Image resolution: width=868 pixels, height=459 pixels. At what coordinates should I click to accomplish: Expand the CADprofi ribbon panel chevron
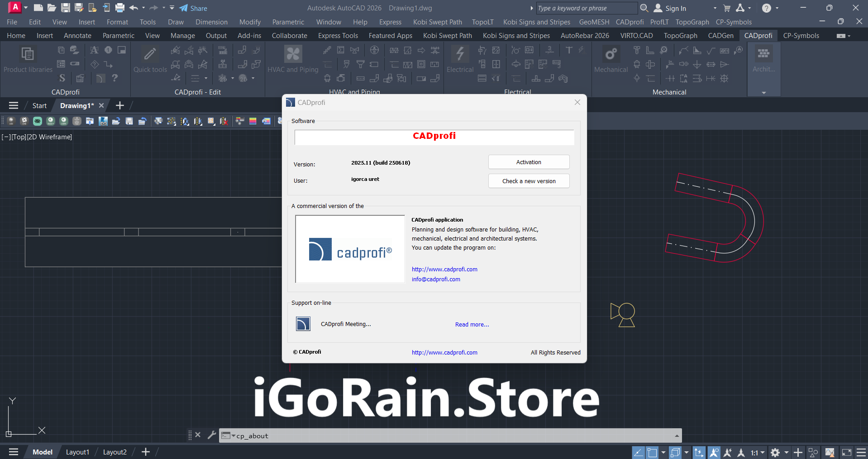(764, 93)
